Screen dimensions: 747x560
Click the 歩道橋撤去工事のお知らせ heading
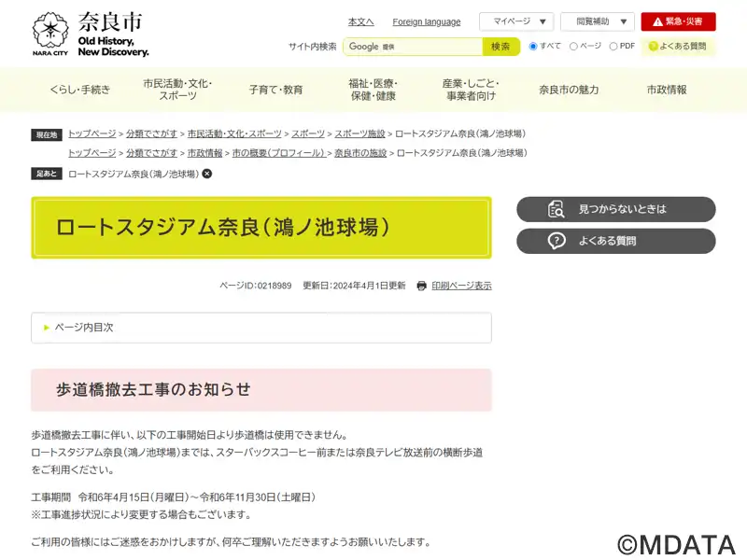point(153,389)
